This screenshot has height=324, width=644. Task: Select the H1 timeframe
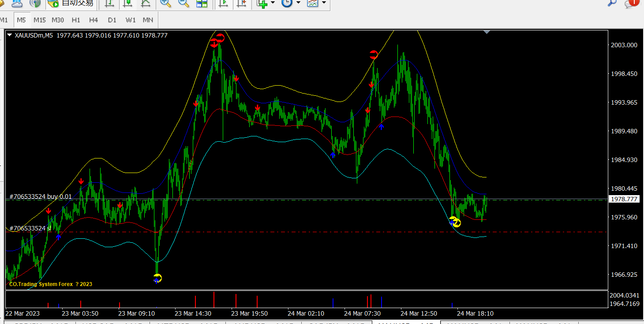coord(76,20)
